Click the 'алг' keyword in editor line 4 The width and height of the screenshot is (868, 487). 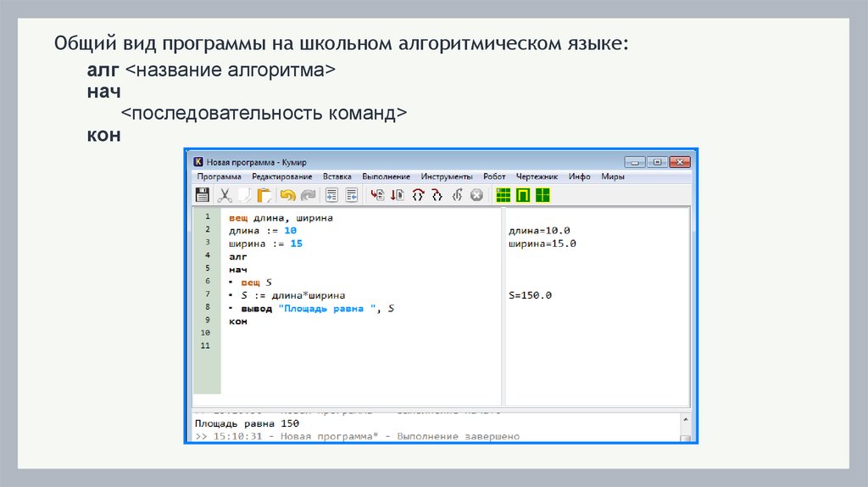(238, 256)
